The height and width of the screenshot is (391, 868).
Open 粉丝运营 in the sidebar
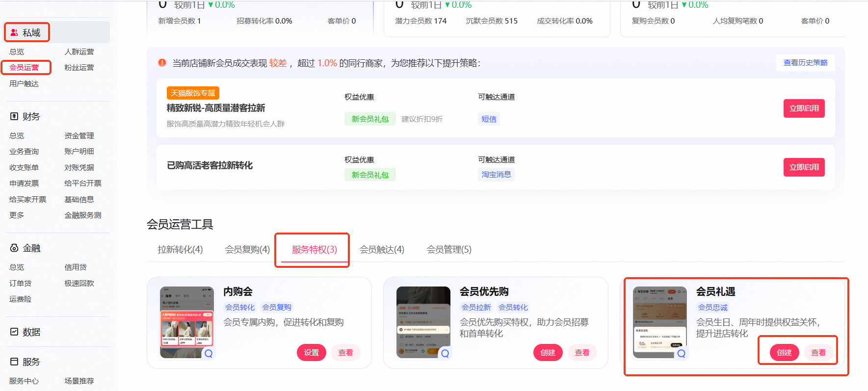tap(79, 68)
